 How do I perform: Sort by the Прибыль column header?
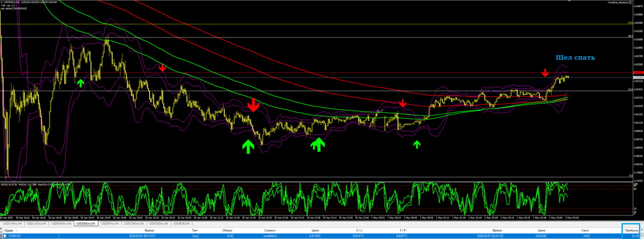pos(632,231)
